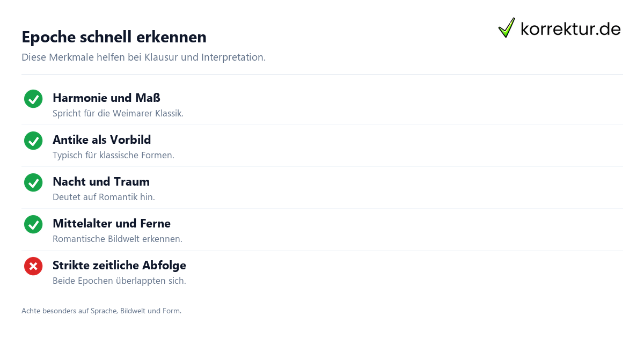Image resolution: width=644 pixels, height=338 pixels.
Task: Click the text Beide Epochen überlappten sich
Action: 119,281
